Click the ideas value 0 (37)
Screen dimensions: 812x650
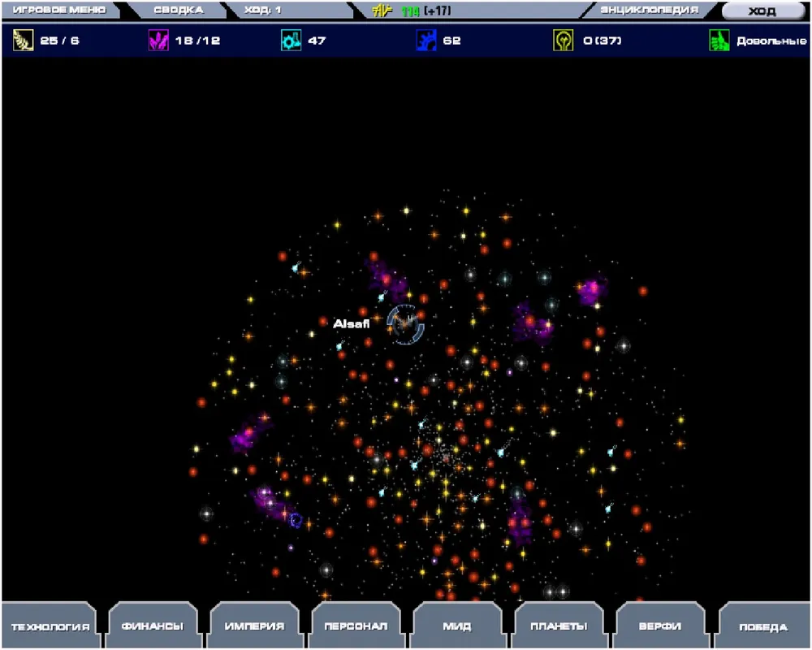[x=603, y=41]
